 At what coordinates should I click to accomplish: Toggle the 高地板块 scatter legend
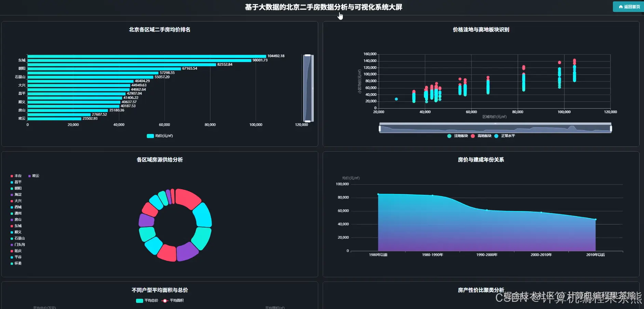point(481,136)
